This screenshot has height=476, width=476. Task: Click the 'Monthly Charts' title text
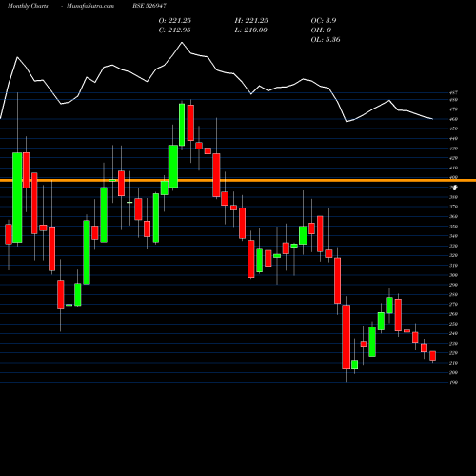[x=28, y=6]
